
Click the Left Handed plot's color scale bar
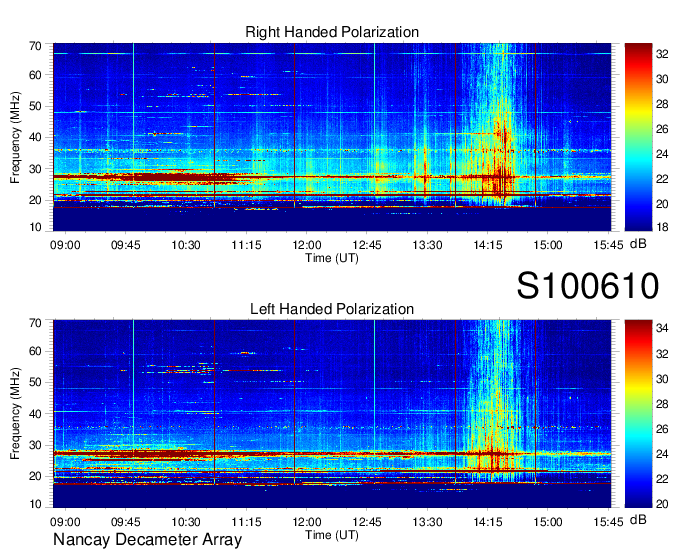pos(638,414)
